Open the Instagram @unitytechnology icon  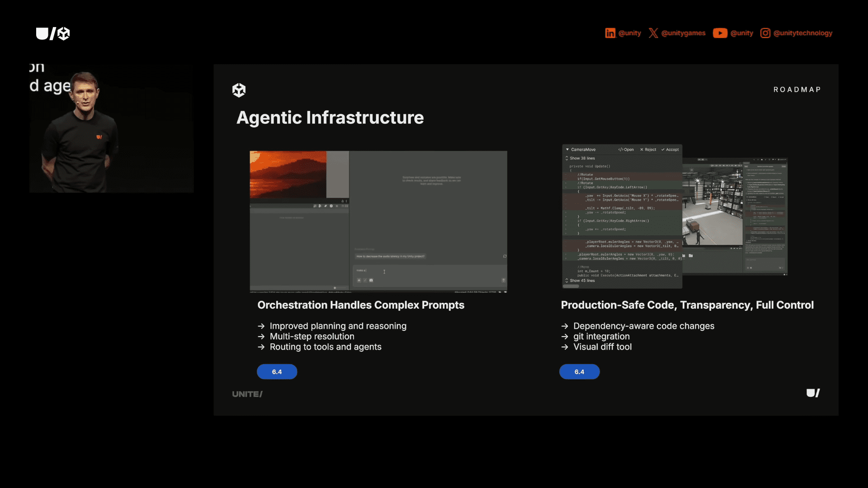click(x=765, y=33)
